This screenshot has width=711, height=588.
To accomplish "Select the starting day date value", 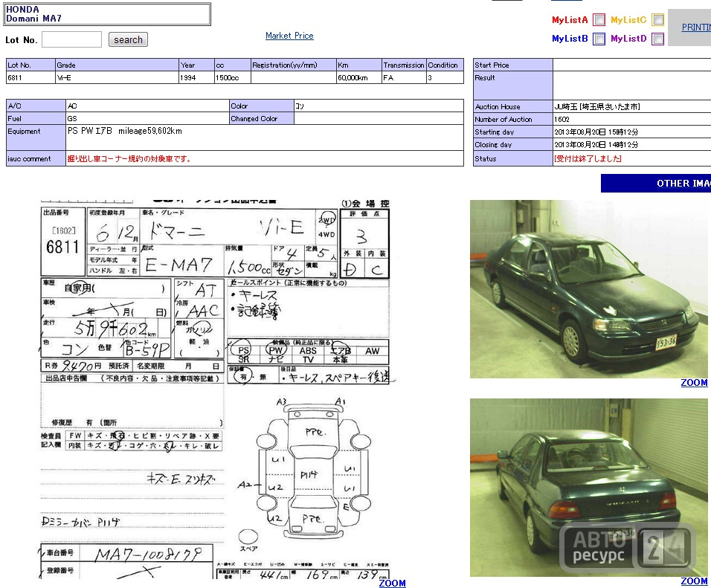I will pos(596,132).
